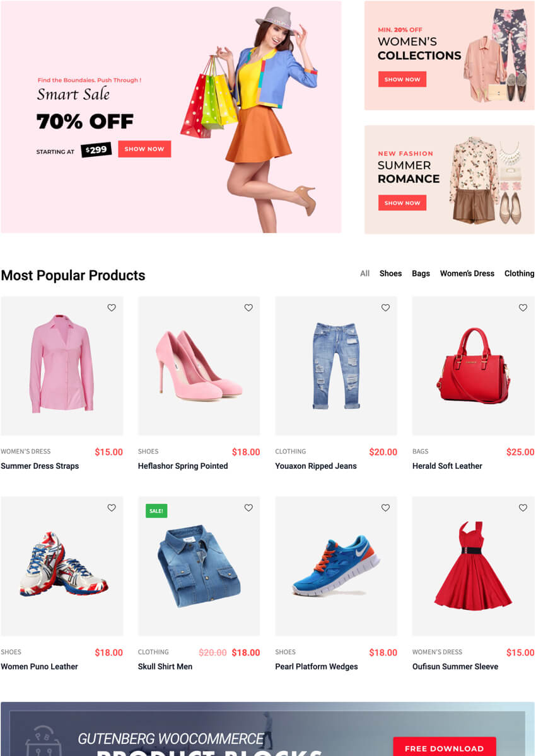Screen dimensions: 536x756
Task: Favorite the Heflashor Spring Pointed heels
Action: pos(248,308)
